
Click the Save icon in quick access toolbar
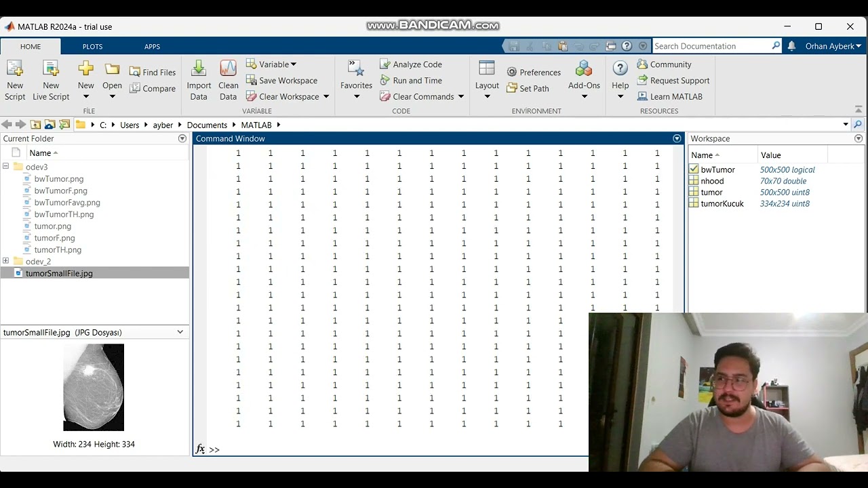pos(514,46)
